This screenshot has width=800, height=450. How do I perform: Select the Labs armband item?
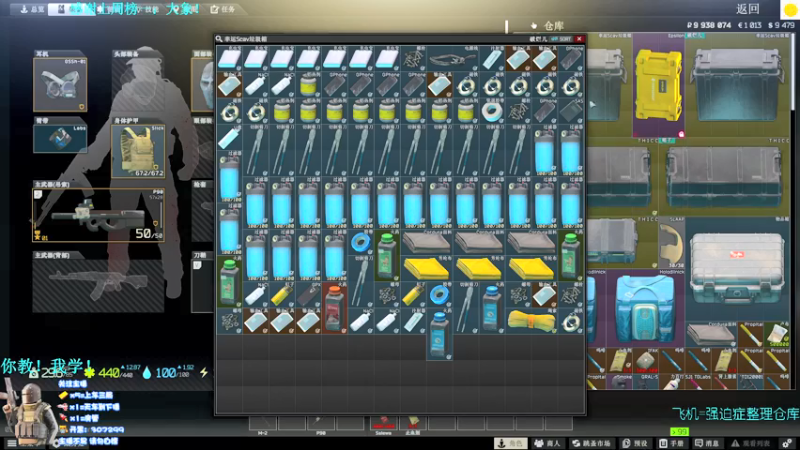tap(60, 139)
